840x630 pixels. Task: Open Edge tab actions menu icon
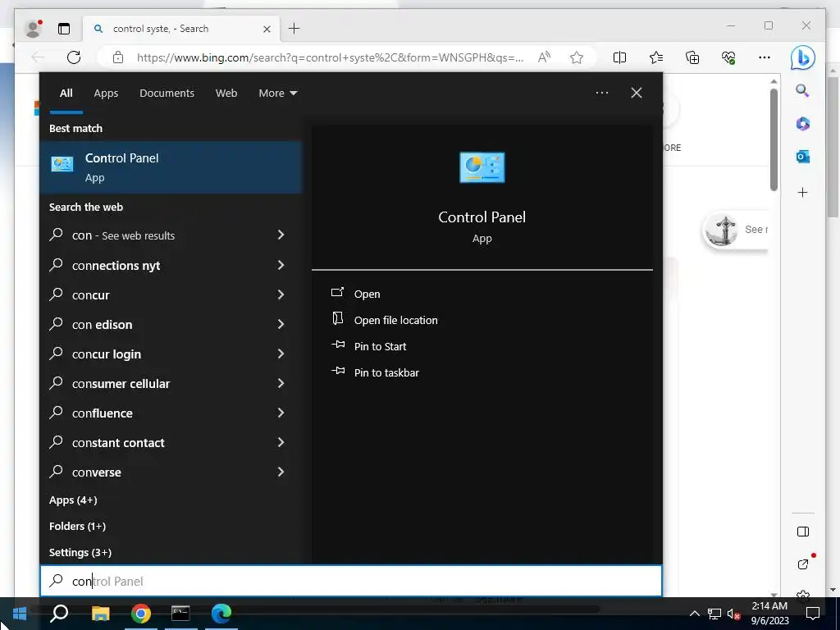point(64,29)
